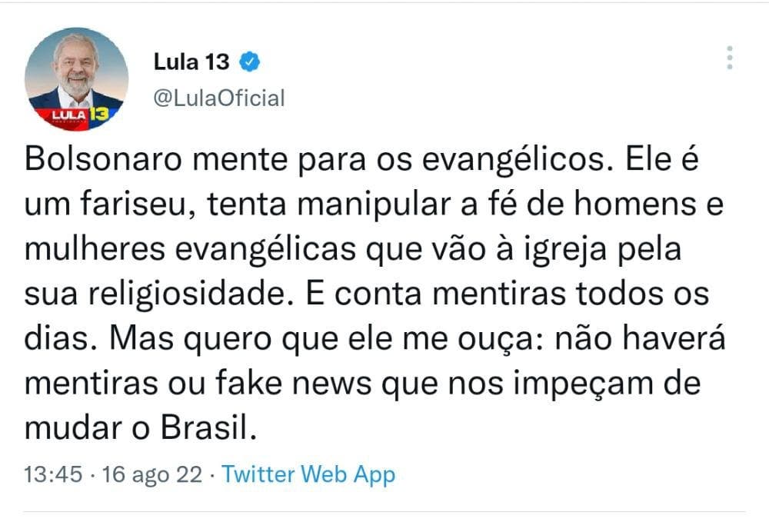Viewport: 769px width, 532px height.
Task: Click the 13:45 tweet timestamp
Action: click(x=52, y=474)
